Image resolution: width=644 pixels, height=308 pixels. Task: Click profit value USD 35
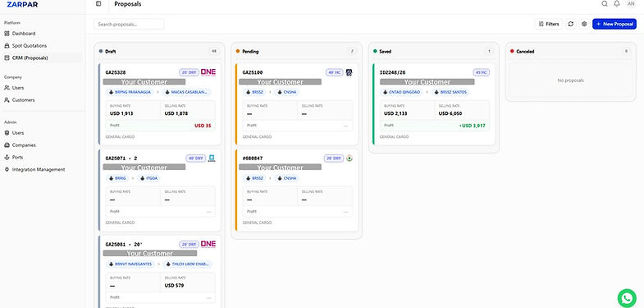pos(203,126)
